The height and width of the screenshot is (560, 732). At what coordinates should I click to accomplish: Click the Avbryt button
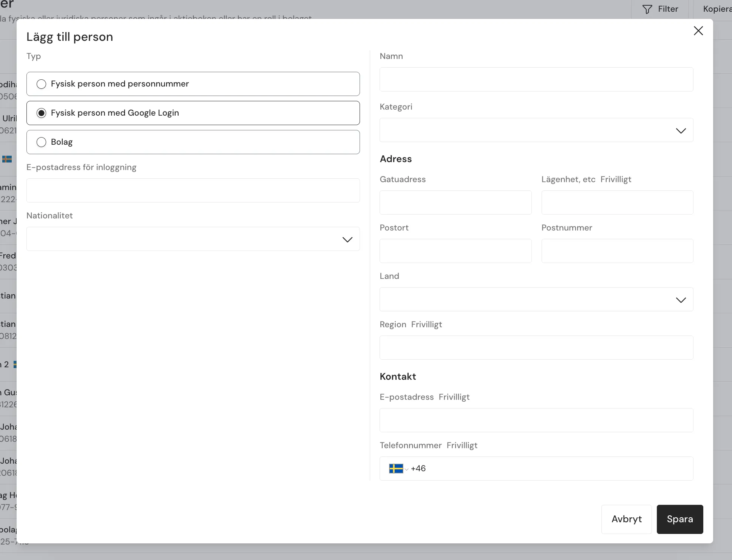(x=626, y=519)
